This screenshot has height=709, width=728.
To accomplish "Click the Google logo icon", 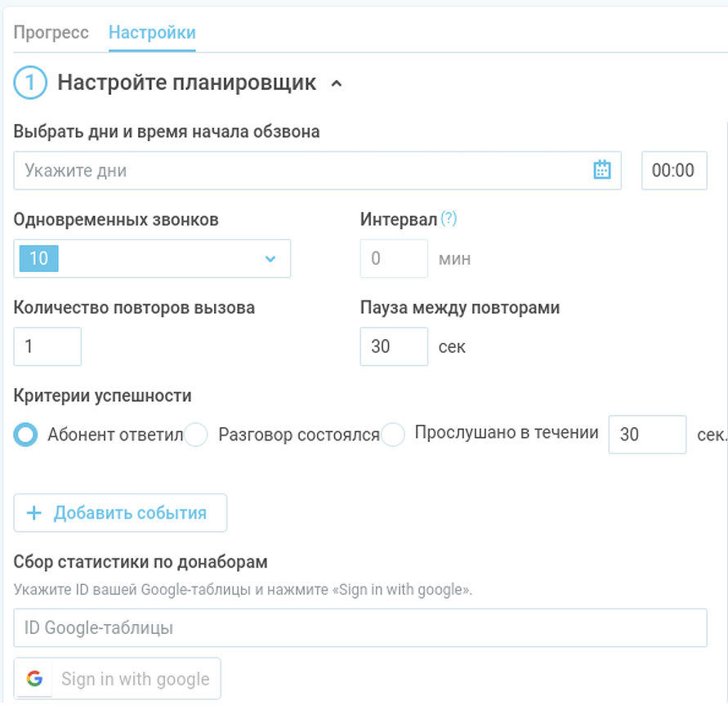I will coord(34,679).
